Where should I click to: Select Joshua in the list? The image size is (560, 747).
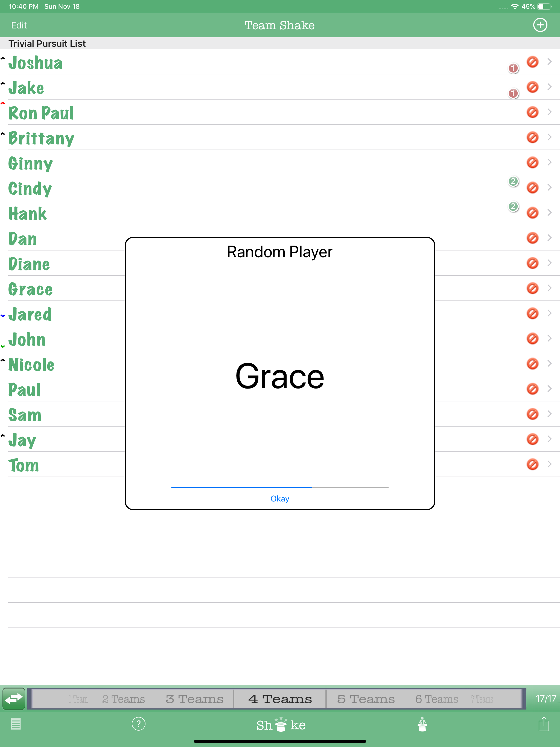pyautogui.click(x=280, y=62)
